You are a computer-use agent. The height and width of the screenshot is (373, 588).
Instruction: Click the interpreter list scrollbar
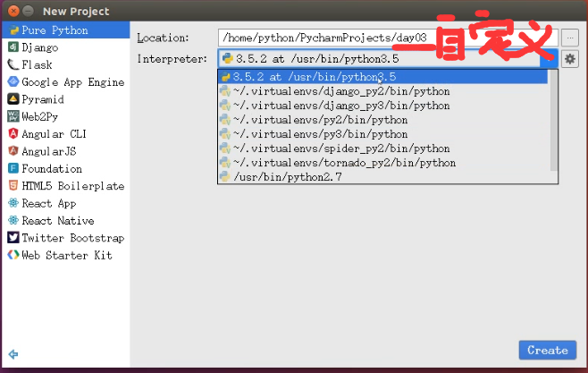coord(553,120)
